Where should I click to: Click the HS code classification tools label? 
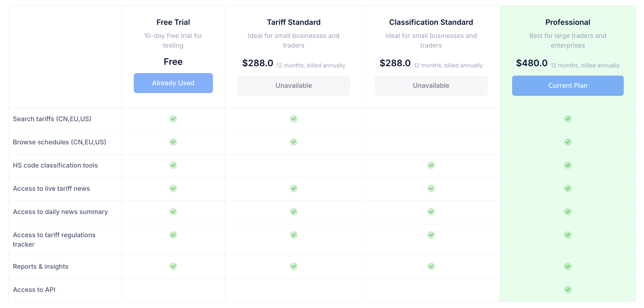tap(55, 165)
